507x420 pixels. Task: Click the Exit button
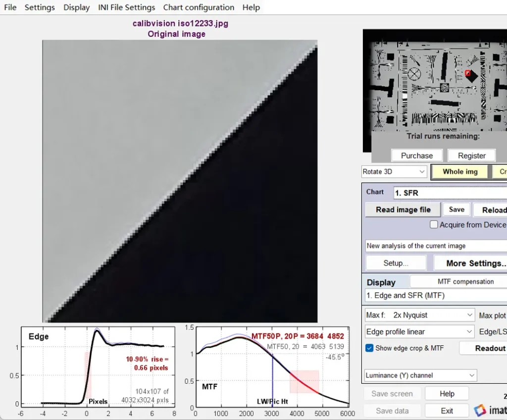coord(447,411)
